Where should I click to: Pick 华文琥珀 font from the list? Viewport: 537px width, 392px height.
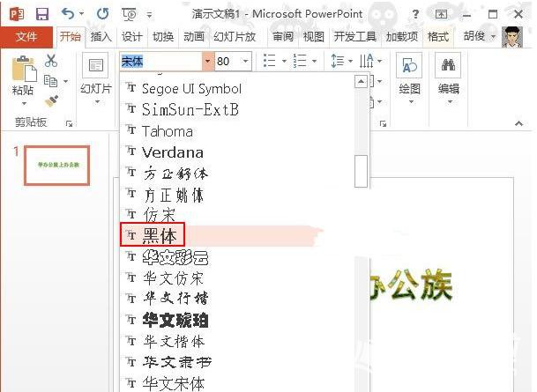[x=175, y=320]
